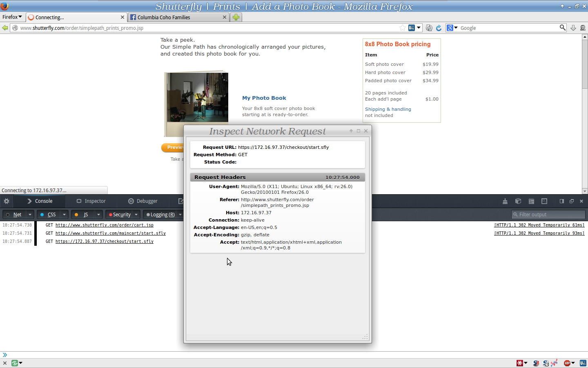Screen dimensions: 588x368
Task: Clear the console output with the broom icon
Action: point(505,201)
